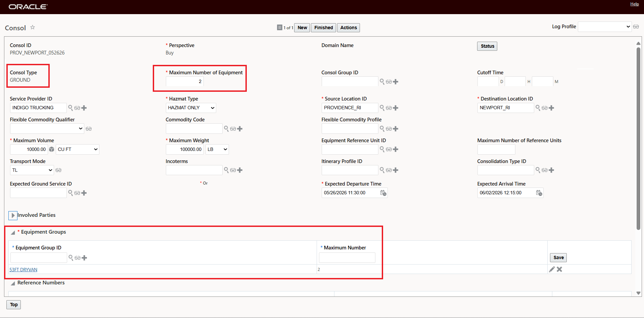Add new Destination Location with plus icon
Viewport: 644px width, 318px height.
tap(551, 108)
